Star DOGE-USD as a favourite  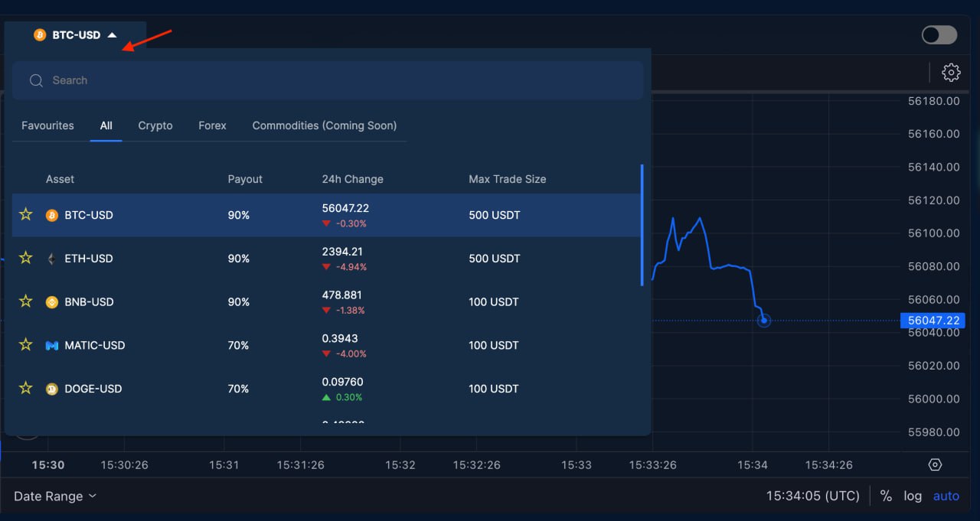click(x=25, y=389)
